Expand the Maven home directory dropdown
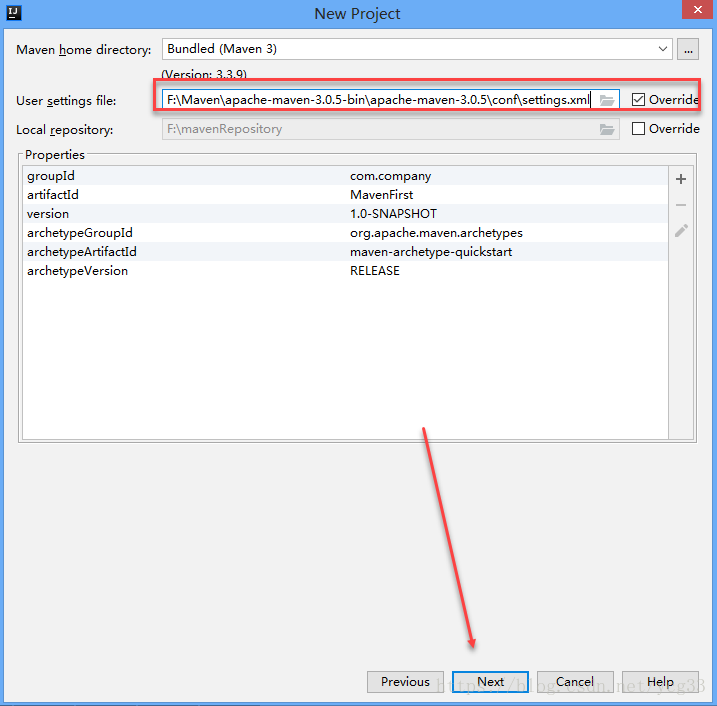Viewport: 717px width, 706px height. (663, 49)
